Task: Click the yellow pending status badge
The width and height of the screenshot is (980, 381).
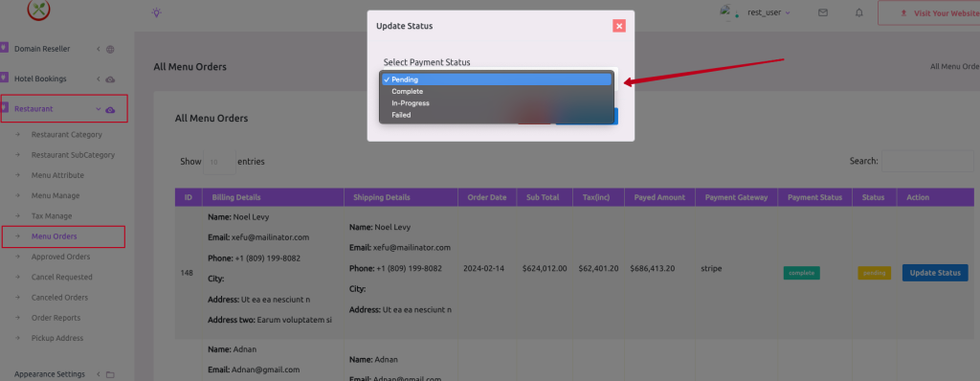Action: click(875, 273)
